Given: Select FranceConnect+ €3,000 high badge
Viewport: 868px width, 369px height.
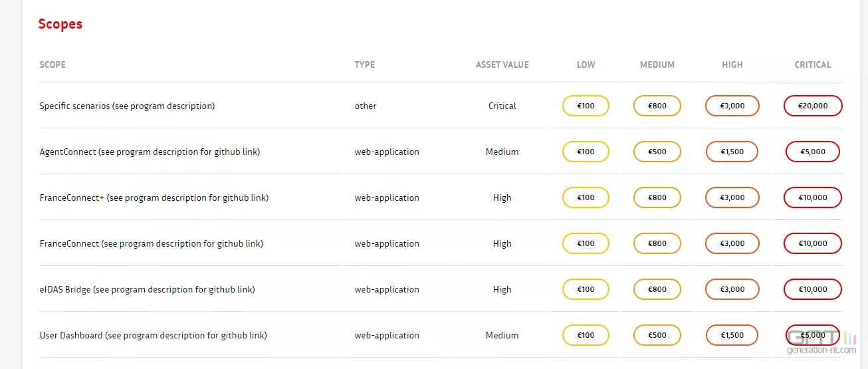Looking at the screenshot, I should tap(732, 197).
